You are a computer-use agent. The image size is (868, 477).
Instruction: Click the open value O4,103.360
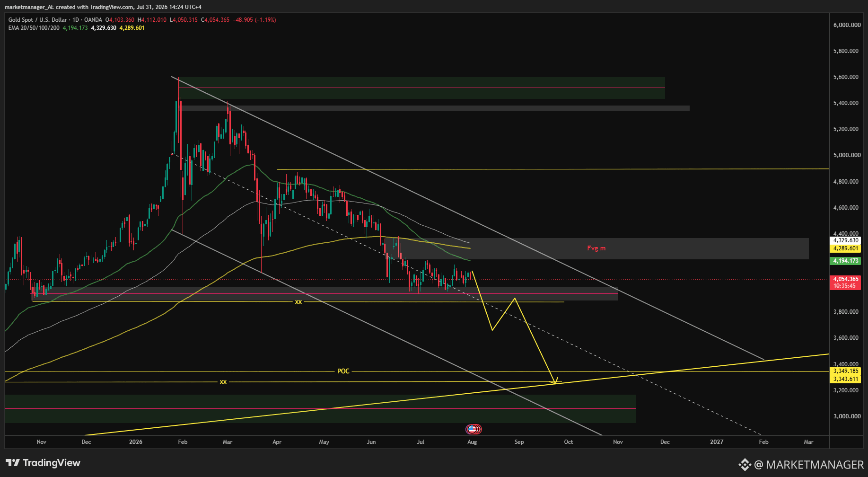coord(120,20)
